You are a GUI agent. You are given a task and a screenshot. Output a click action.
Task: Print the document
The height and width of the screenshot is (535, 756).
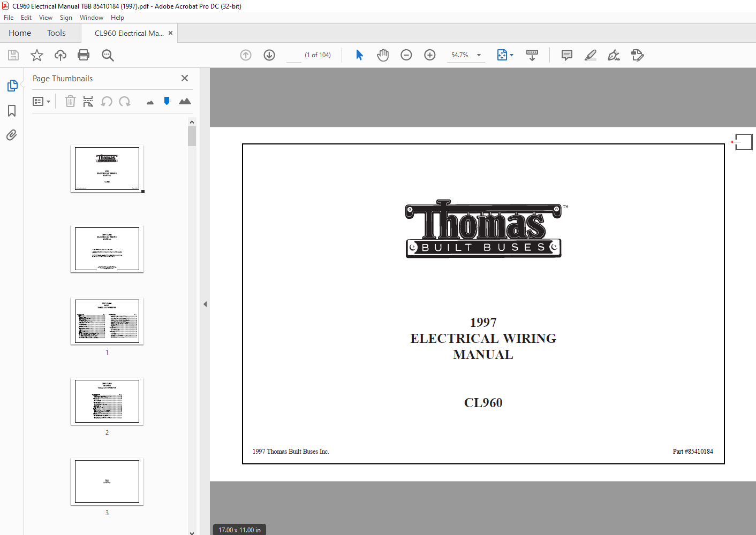point(84,55)
